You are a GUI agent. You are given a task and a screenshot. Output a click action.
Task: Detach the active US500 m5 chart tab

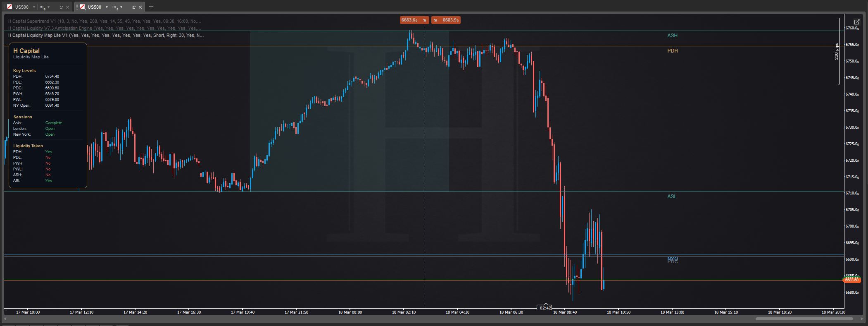(134, 7)
